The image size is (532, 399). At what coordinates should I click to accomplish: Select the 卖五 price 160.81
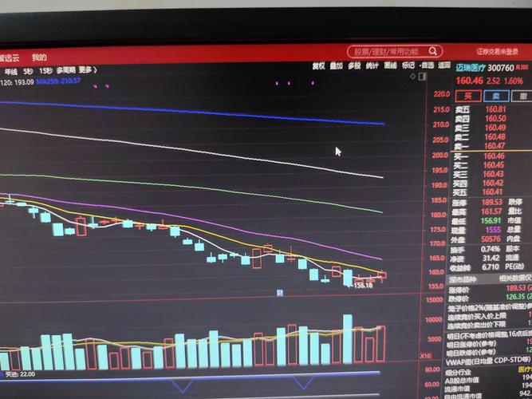coord(495,109)
